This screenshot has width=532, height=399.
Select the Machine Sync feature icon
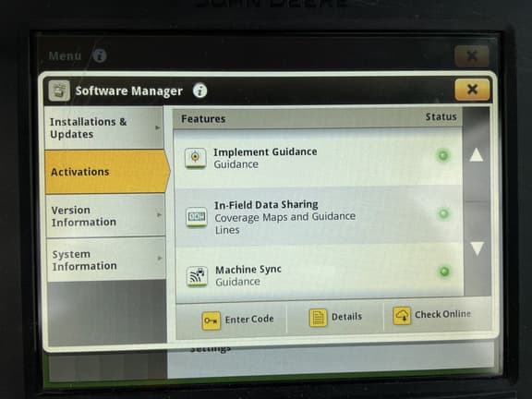tap(197, 276)
